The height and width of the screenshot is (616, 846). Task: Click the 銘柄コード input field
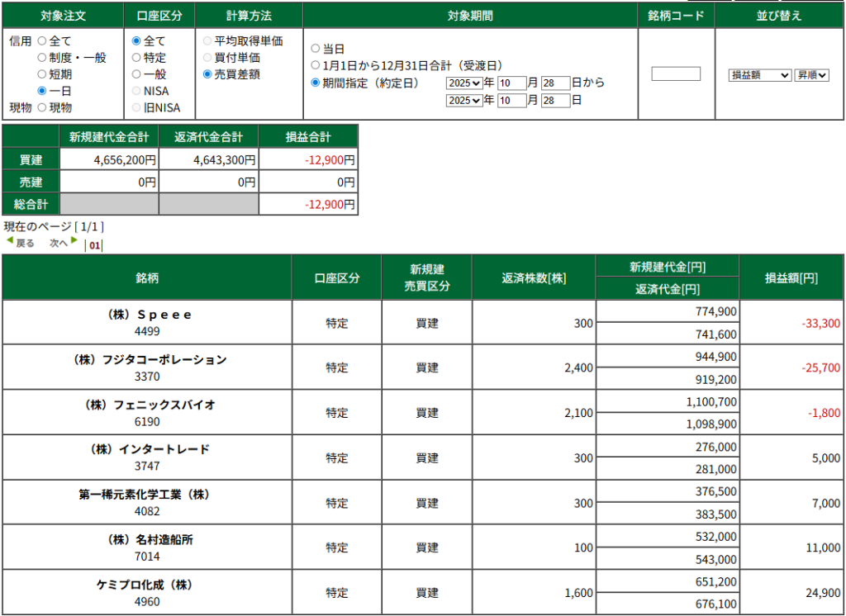pos(675,74)
